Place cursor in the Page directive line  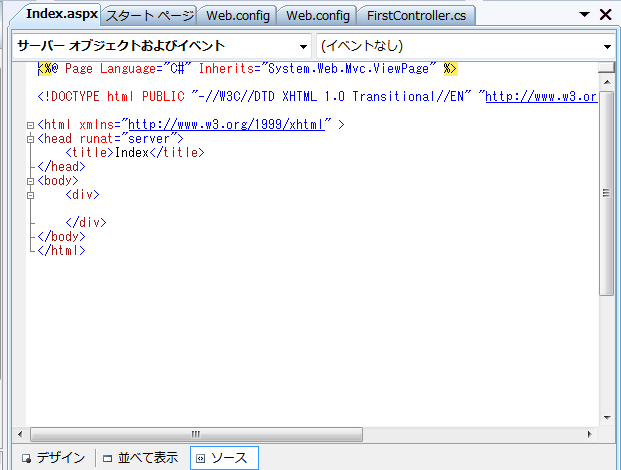coord(248,69)
